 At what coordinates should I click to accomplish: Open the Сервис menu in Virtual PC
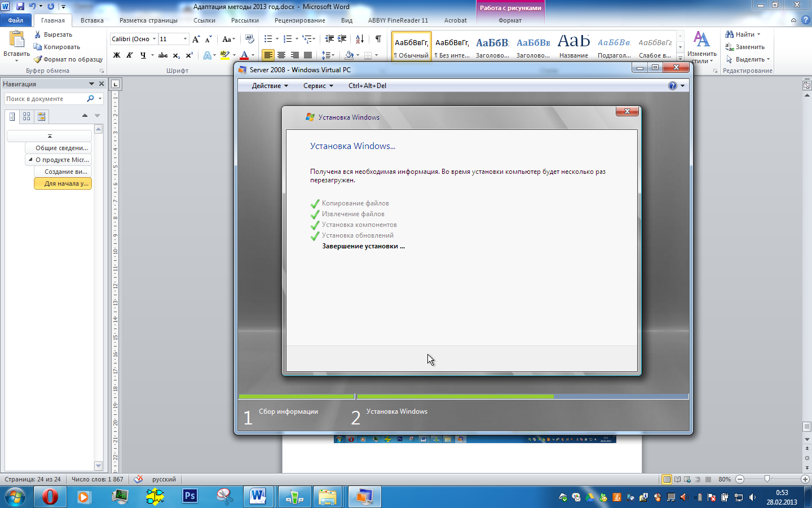(318, 86)
